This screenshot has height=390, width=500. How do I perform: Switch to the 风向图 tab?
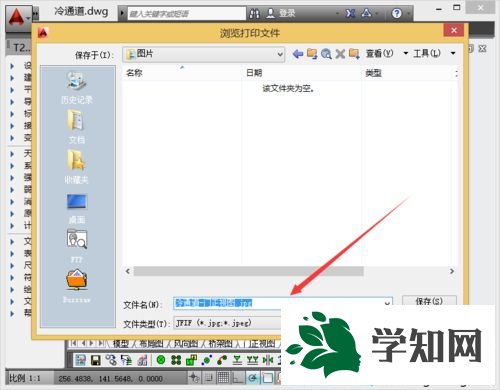tap(186, 343)
